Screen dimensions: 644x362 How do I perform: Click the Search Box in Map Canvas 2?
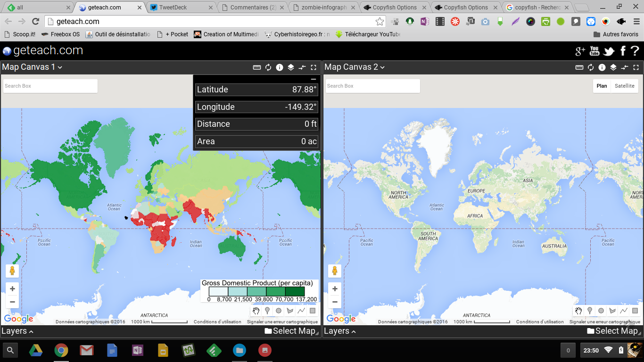373,86
